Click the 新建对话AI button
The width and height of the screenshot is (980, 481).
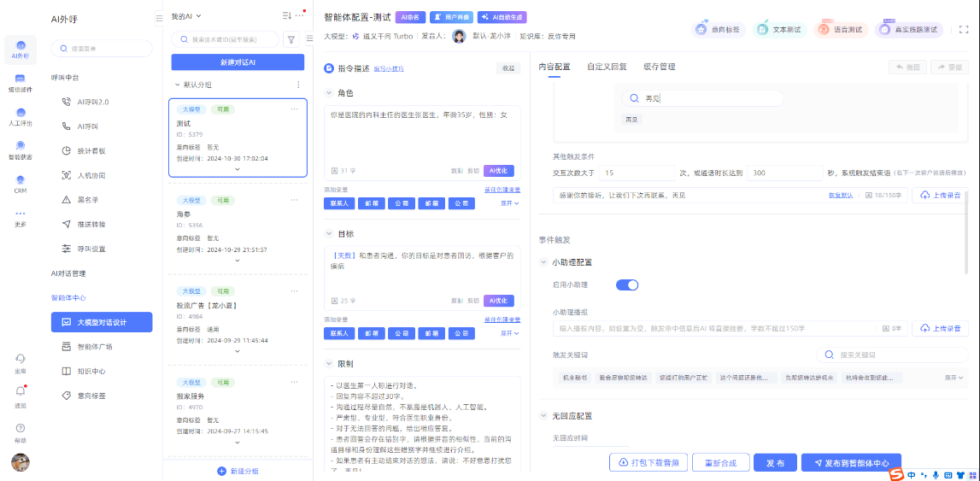point(238,62)
